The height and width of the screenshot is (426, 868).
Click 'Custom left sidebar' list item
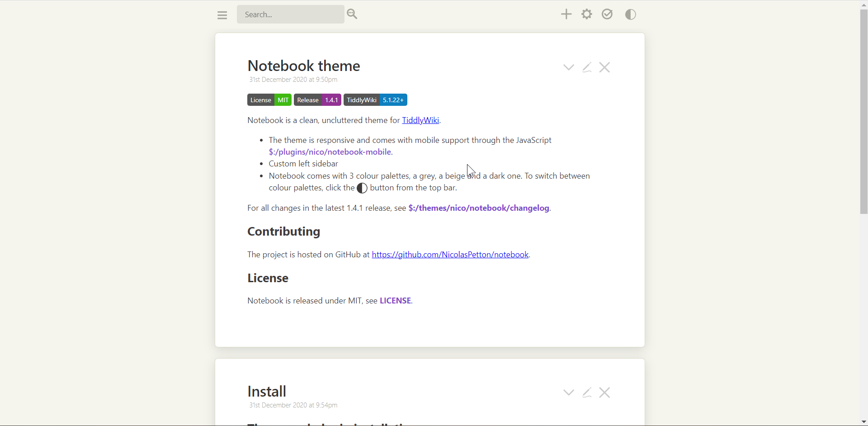(304, 164)
